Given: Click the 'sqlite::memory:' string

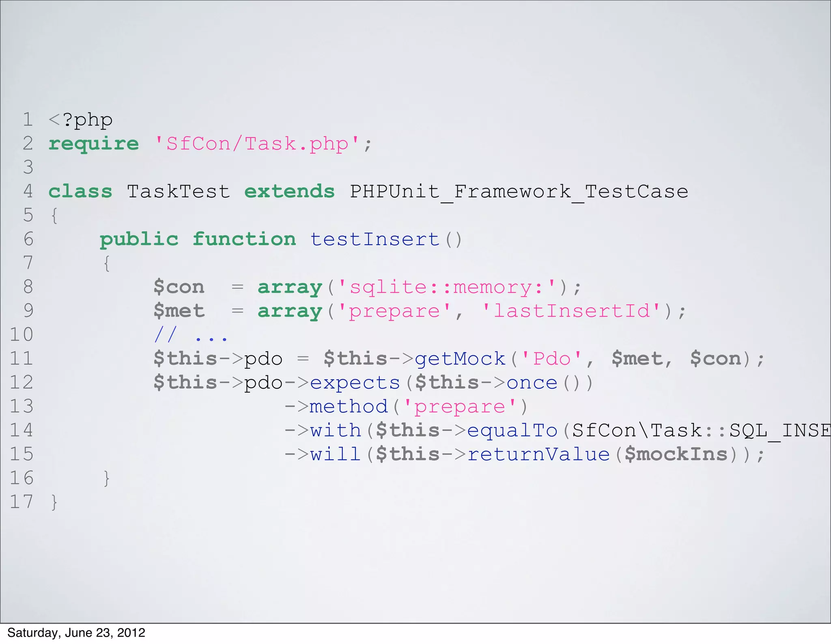Looking at the screenshot, I should (x=446, y=287).
